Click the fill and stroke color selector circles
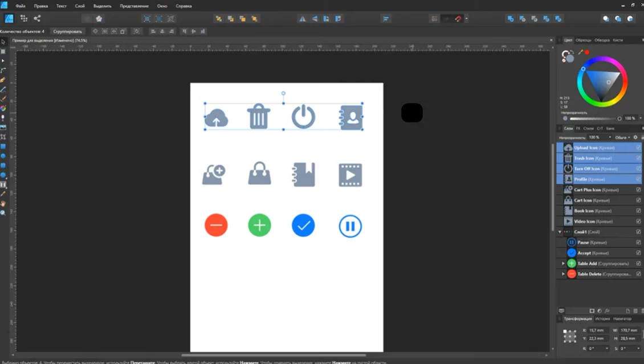The width and height of the screenshot is (644, 364). click(x=568, y=56)
